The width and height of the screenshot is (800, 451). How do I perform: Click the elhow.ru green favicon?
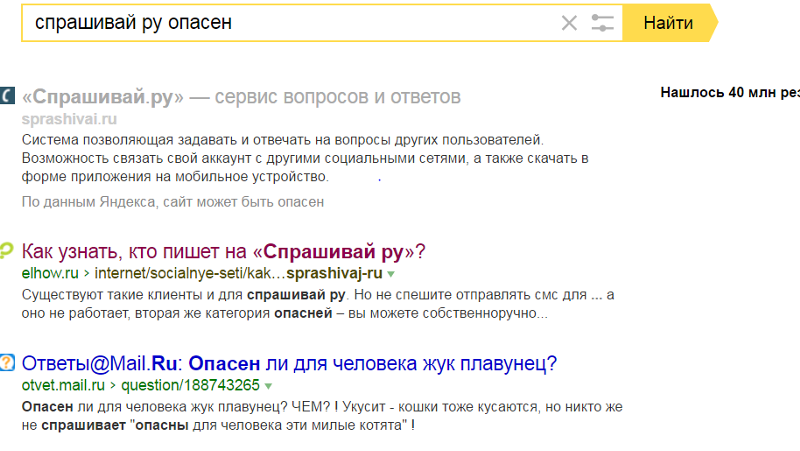6,250
